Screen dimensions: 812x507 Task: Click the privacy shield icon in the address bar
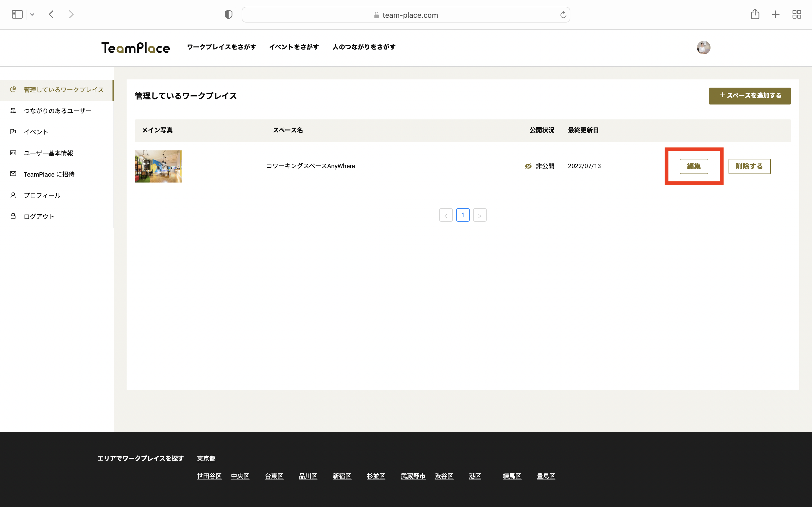[x=228, y=14]
